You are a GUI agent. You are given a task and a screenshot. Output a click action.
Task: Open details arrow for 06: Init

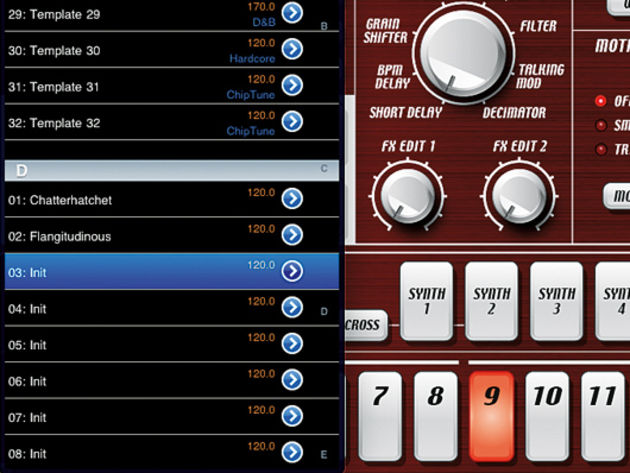tap(292, 379)
